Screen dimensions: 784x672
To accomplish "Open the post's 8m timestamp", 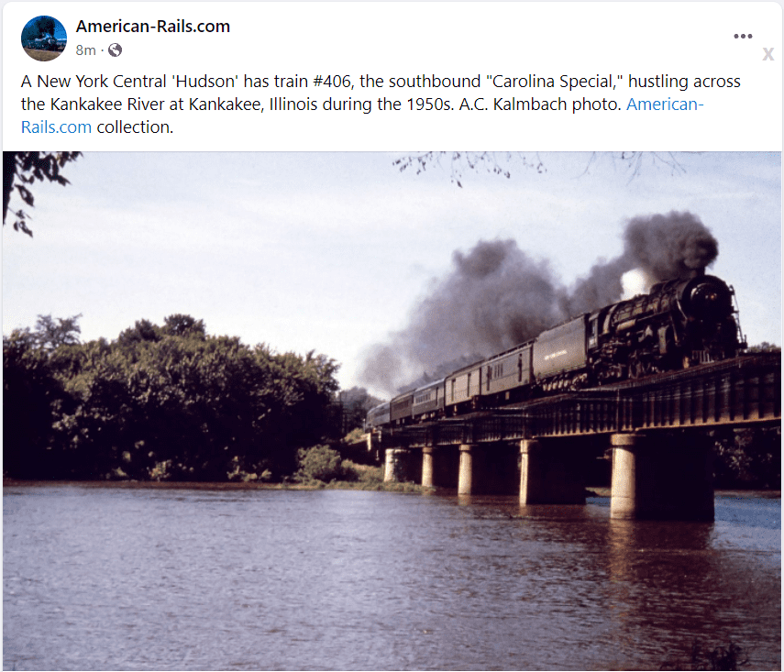I will tap(85, 50).
